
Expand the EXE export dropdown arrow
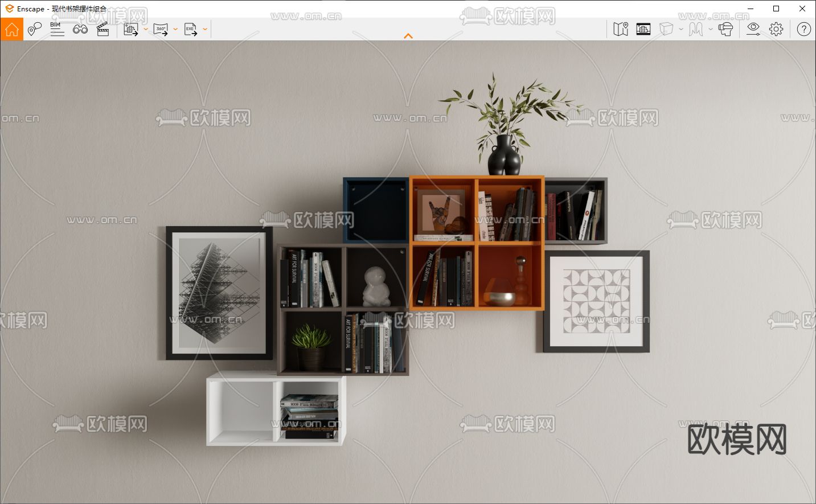tap(205, 29)
